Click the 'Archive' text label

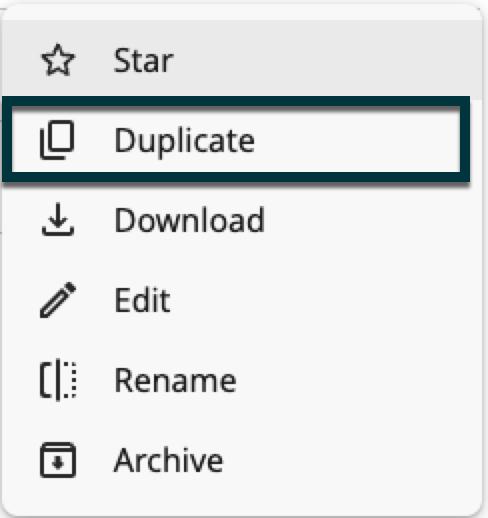168,460
